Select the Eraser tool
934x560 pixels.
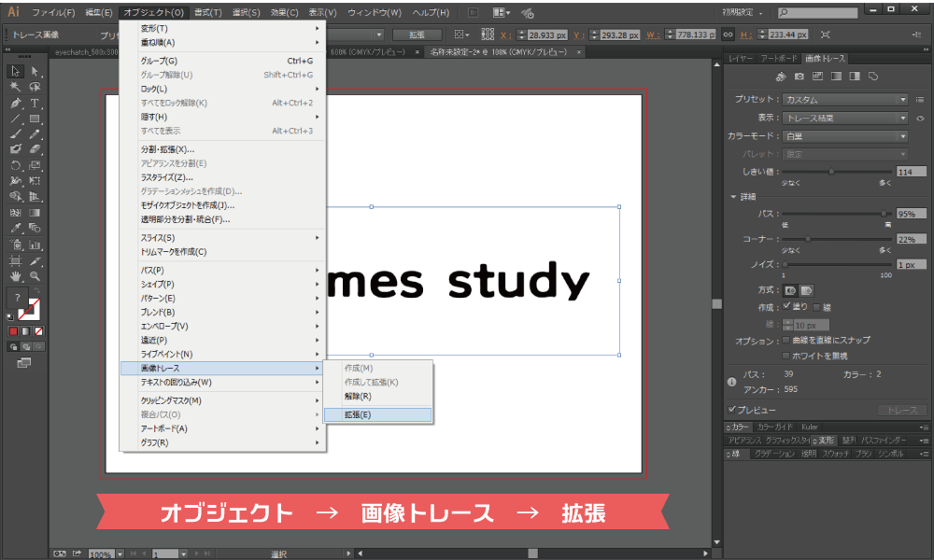click(35, 148)
